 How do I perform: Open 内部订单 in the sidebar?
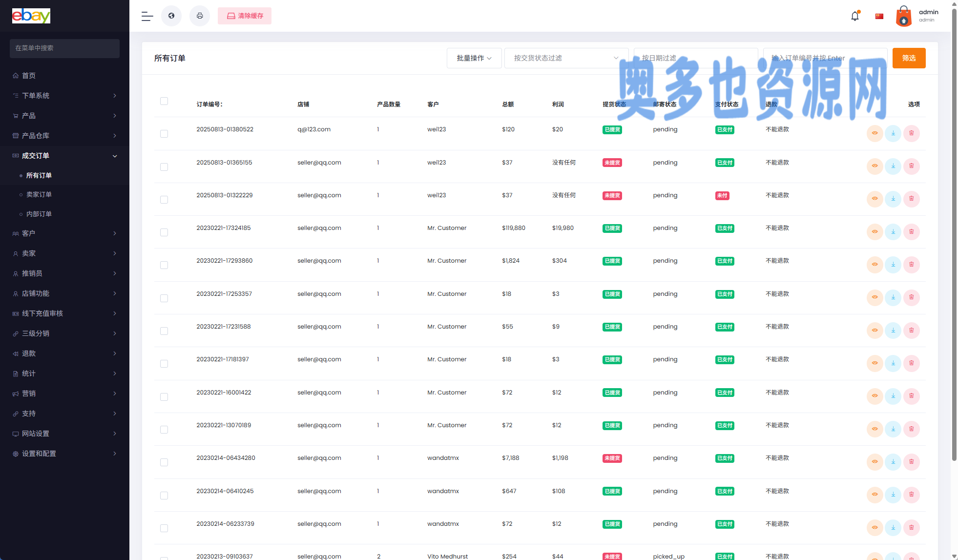39,214
